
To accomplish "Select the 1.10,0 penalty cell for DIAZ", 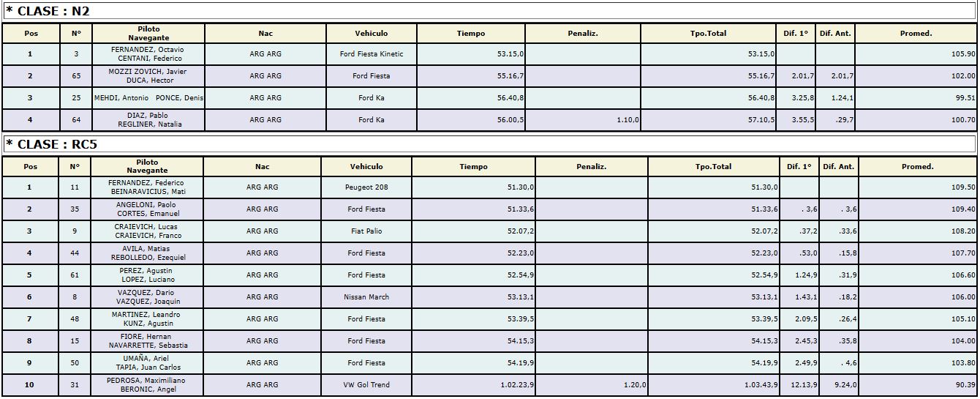I will [583, 120].
